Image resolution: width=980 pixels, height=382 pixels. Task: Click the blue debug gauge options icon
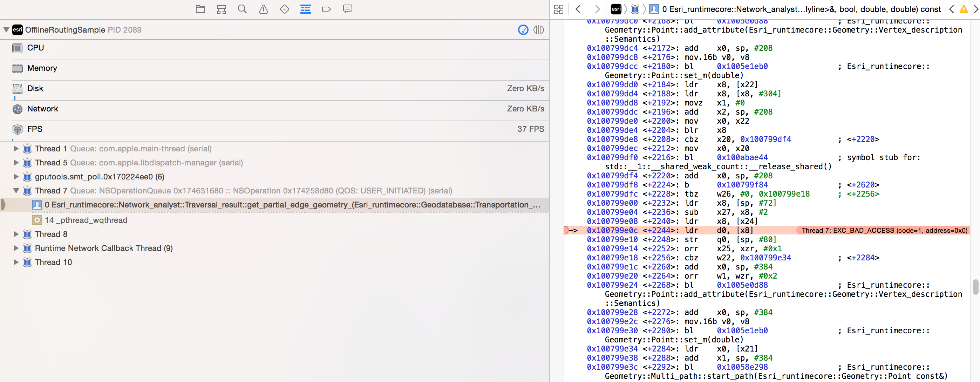point(523,30)
